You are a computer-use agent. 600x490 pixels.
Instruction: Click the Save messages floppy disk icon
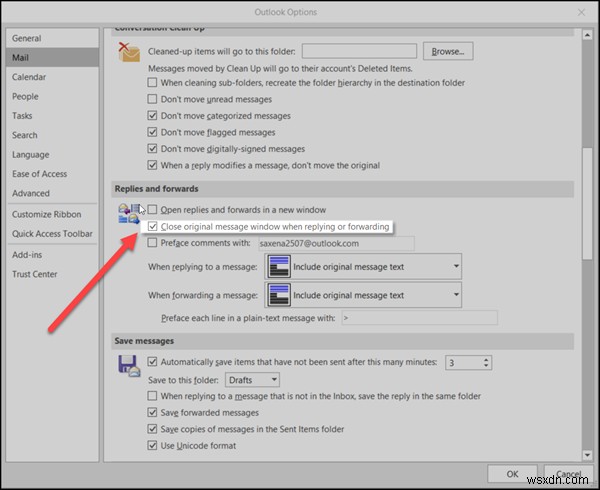tap(129, 366)
